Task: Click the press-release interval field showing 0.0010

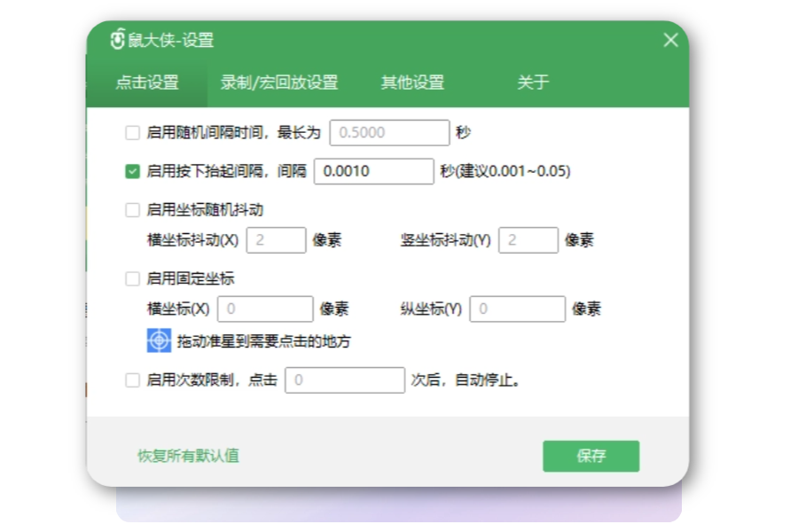Action: tap(374, 171)
